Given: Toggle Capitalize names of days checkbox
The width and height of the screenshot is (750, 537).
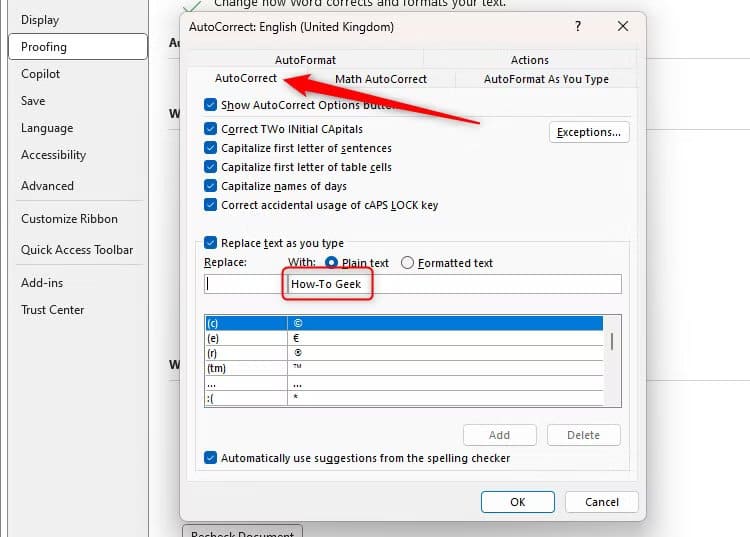Looking at the screenshot, I should click(x=210, y=186).
